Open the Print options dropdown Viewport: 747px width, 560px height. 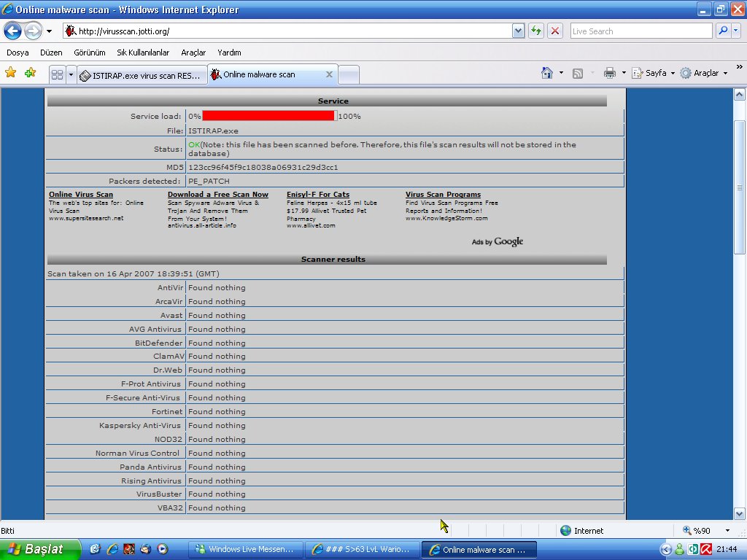click(x=624, y=73)
